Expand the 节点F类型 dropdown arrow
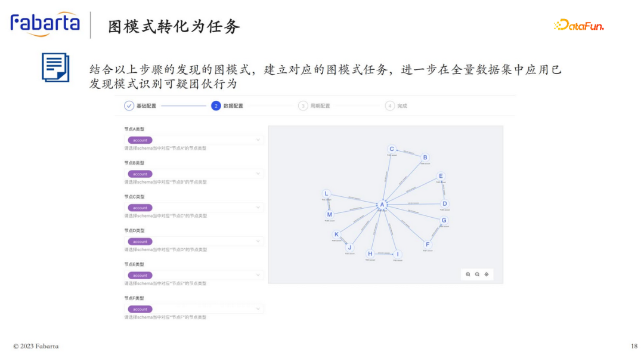The image size is (644, 352). coord(258,309)
